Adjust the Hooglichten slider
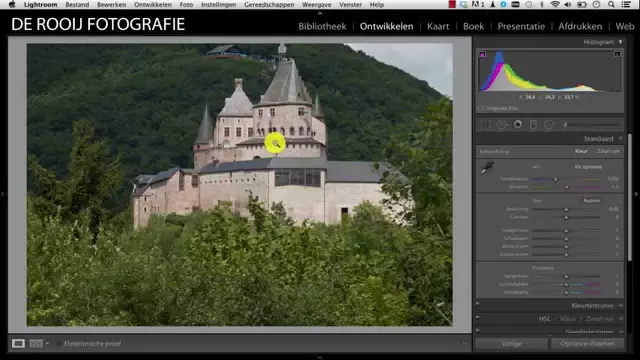Viewport: 640px width, 360px height. [565, 231]
